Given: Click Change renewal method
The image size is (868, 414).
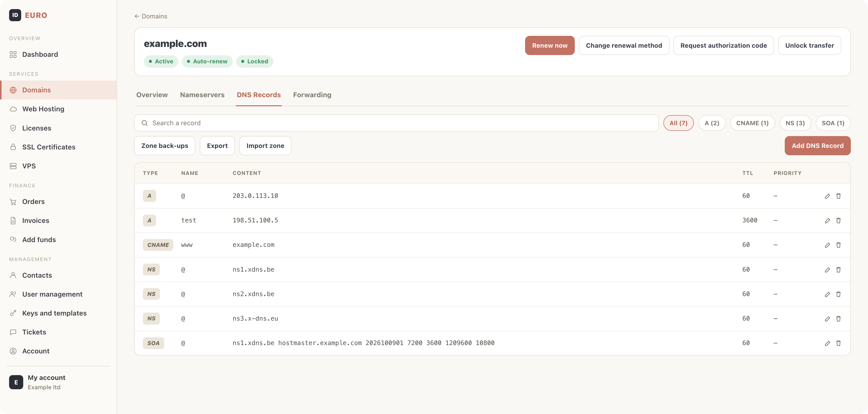Looking at the screenshot, I should click(624, 45).
